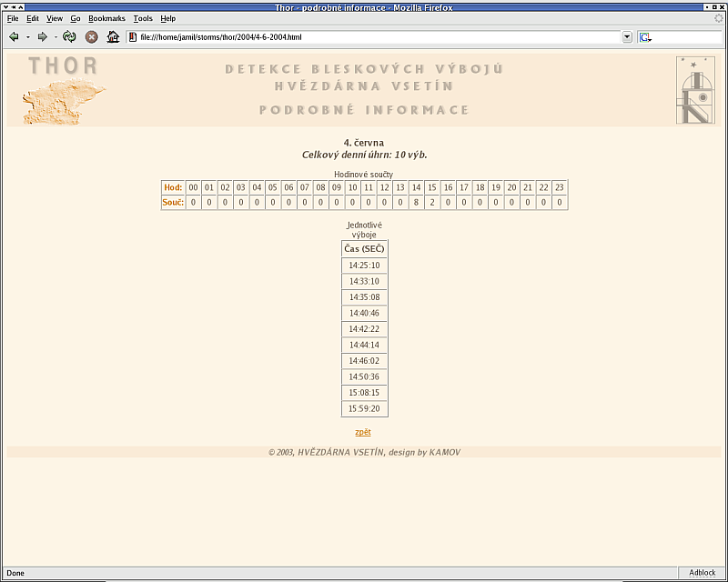Viewport: 728px width, 582px height.
Task: Select the file URL in the address bar
Action: (x=221, y=37)
